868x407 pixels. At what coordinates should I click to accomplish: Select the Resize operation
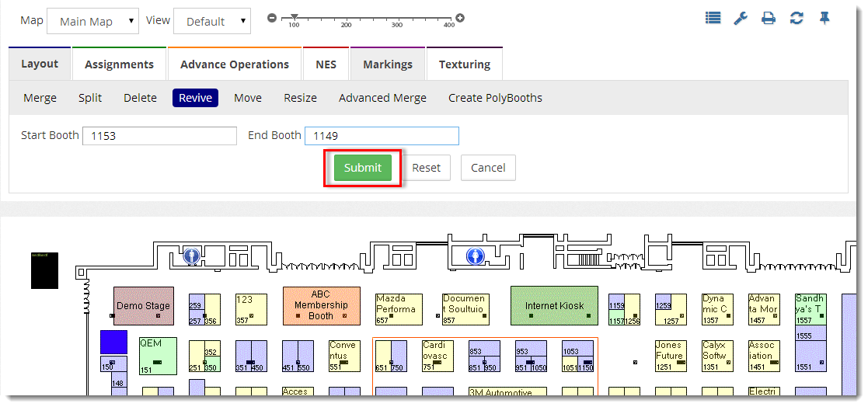tap(301, 98)
